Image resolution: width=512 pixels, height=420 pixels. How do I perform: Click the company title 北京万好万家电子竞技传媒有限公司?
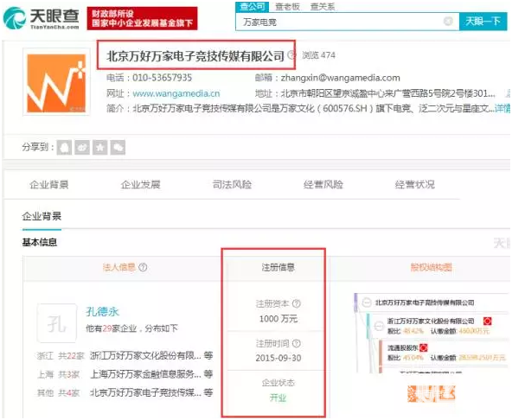point(195,56)
